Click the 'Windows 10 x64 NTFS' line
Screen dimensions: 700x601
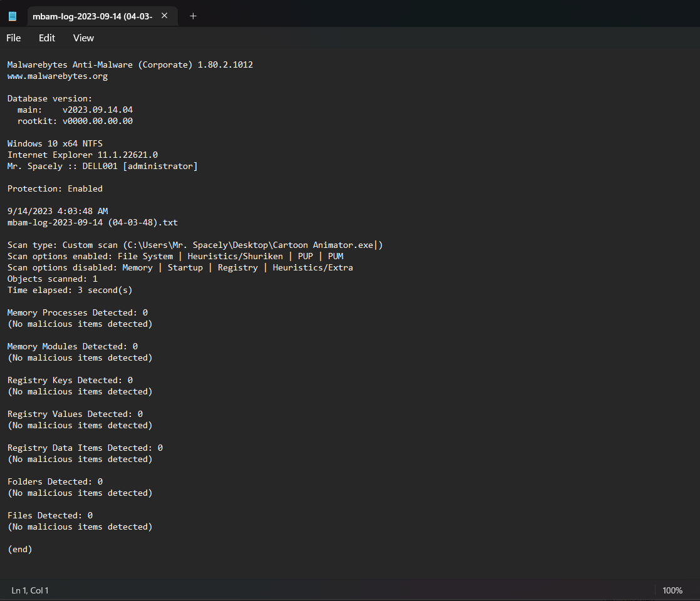pyautogui.click(x=55, y=144)
